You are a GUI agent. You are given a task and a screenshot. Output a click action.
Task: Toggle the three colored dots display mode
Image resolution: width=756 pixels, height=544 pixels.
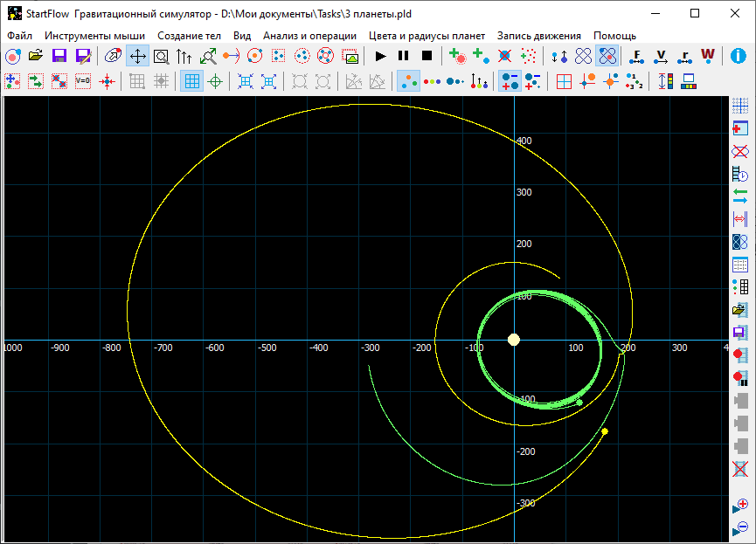408,81
